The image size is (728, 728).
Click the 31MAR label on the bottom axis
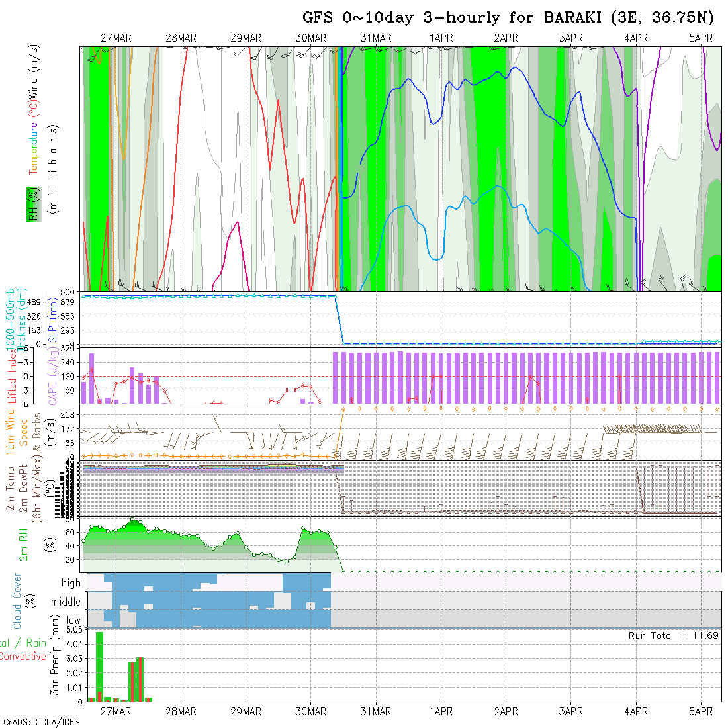376,711
